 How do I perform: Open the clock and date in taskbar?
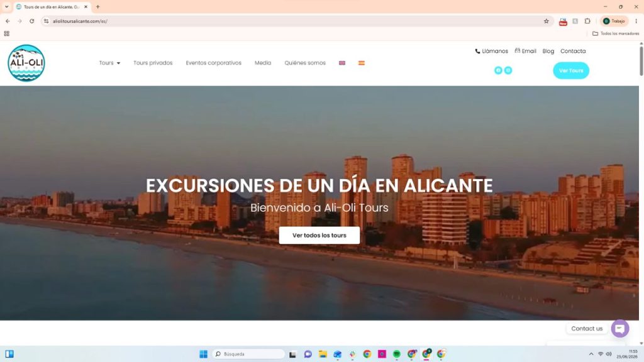click(x=627, y=354)
